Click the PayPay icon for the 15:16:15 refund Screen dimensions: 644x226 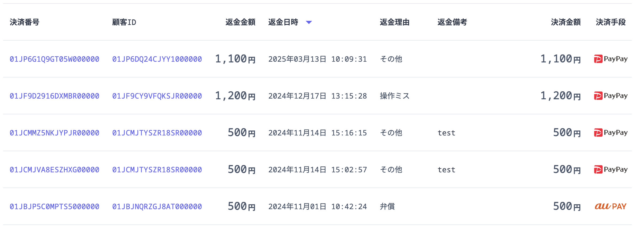point(611,133)
